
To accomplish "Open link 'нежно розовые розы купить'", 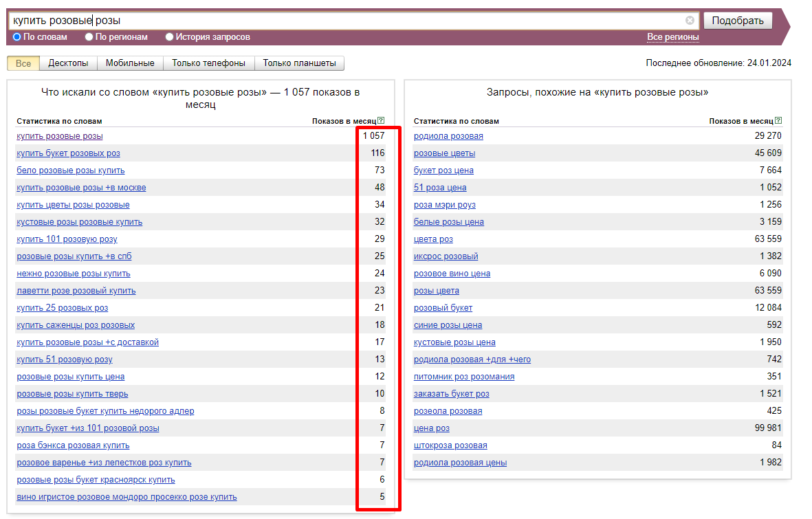I will point(74,274).
